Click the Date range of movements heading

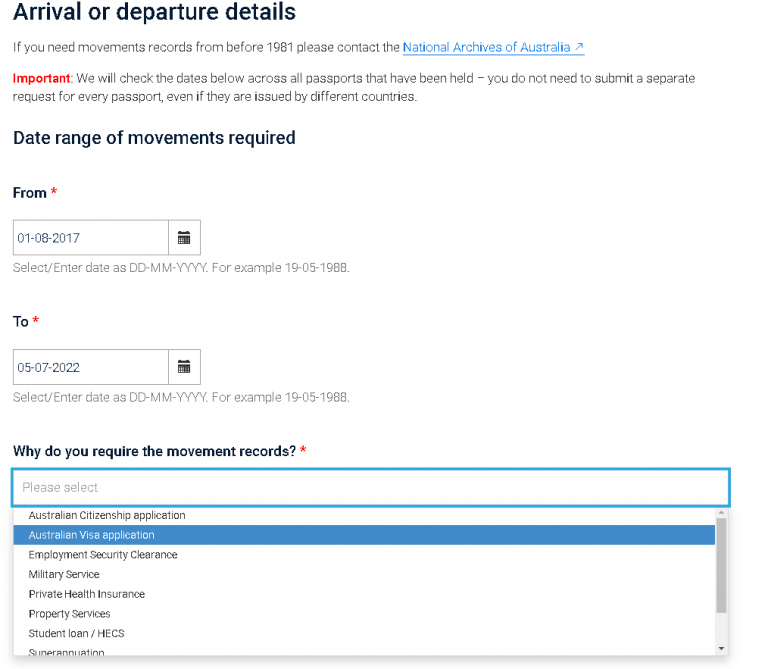(x=154, y=138)
